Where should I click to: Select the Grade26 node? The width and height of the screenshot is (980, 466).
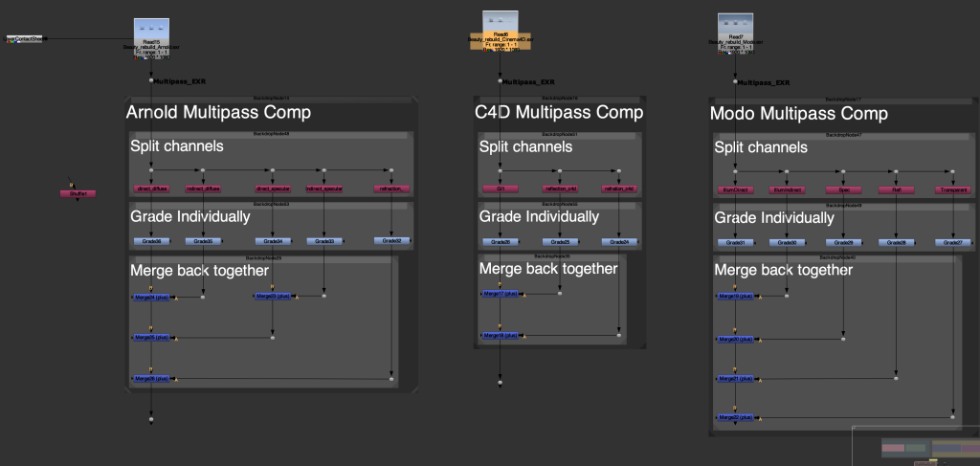point(500,242)
